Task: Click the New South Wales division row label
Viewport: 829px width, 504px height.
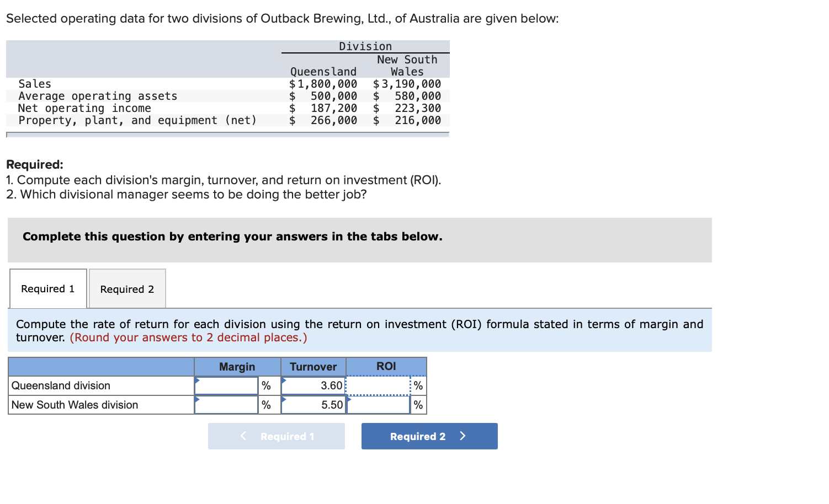Action: 75,404
